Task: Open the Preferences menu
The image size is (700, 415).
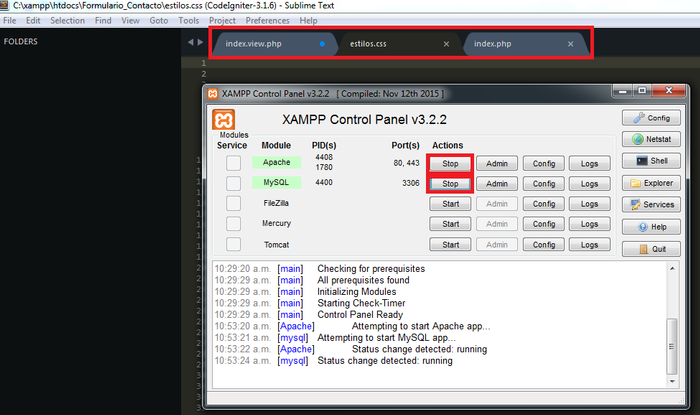Action: tap(267, 21)
